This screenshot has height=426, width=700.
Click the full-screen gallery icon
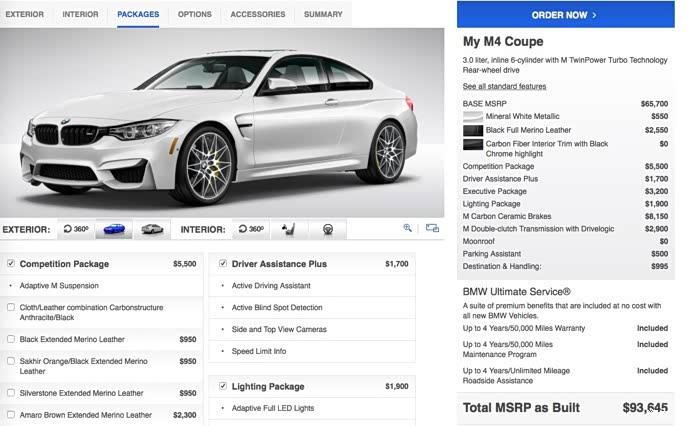tap(432, 228)
